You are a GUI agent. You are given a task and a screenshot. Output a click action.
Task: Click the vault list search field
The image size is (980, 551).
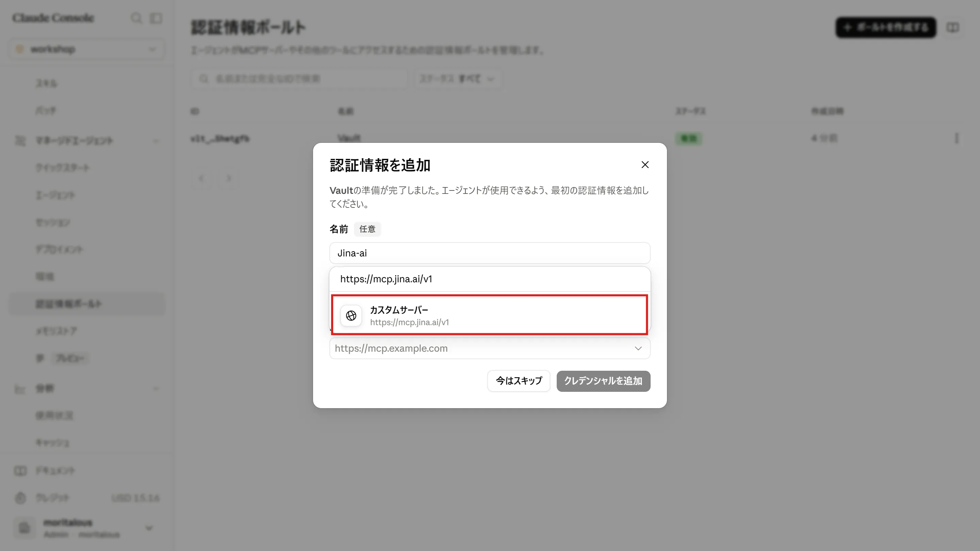click(x=299, y=79)
